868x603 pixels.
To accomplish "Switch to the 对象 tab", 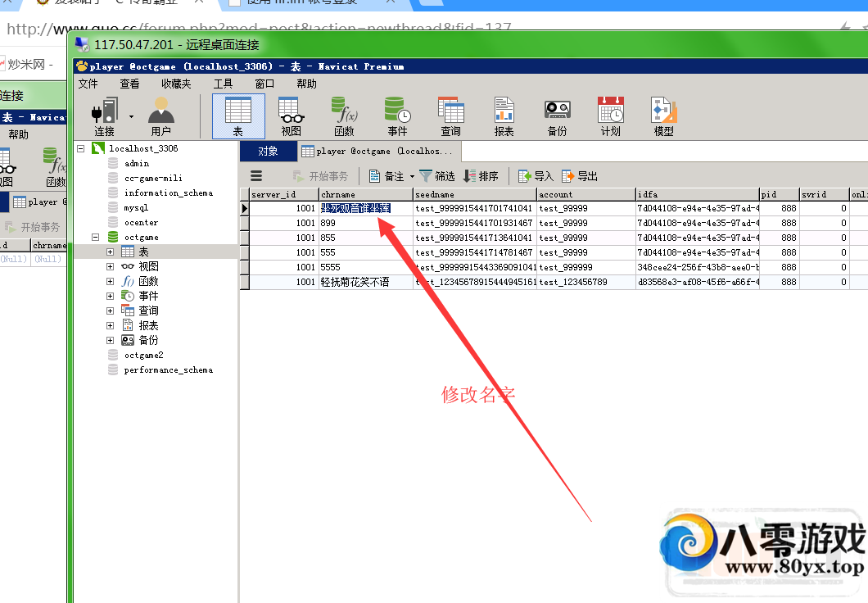I will click(269, 152).
